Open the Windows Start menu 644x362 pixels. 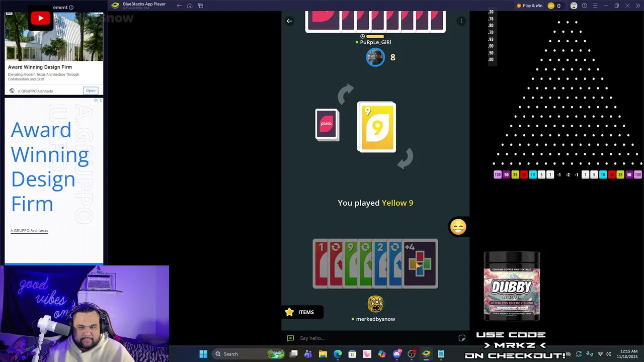click(203, 354)
